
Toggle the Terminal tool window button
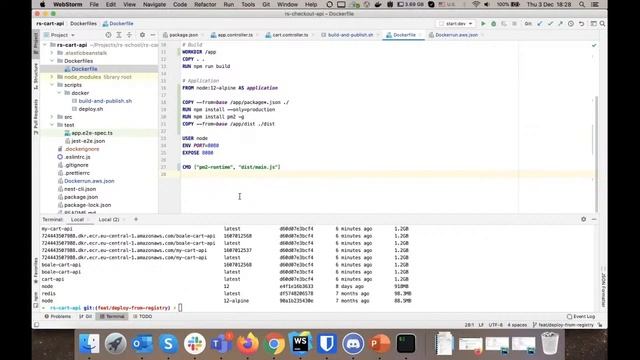(x=112, y=316)
